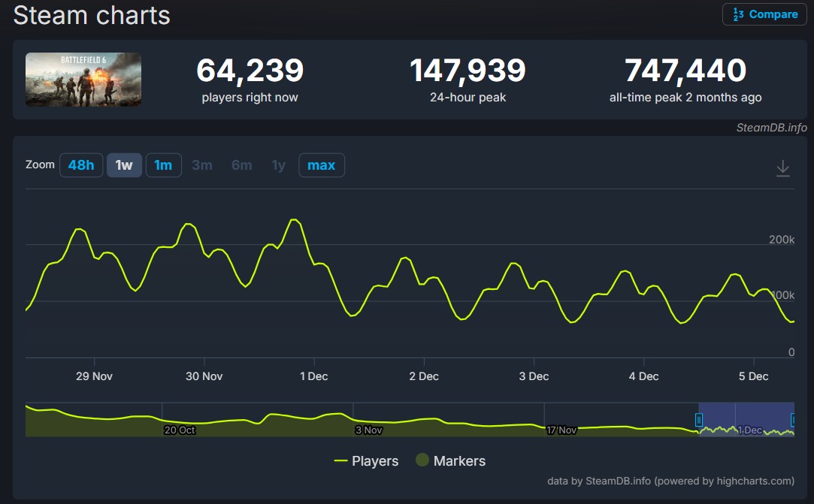Open the chart download menu icon
This screenshot has width=814, height=504.
coord(782,167)
